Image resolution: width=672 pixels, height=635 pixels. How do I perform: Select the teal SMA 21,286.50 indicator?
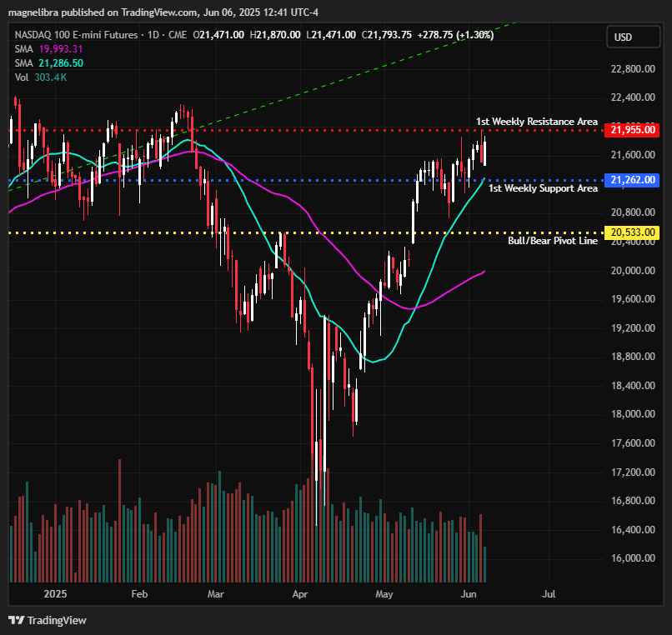coord(49,63)
